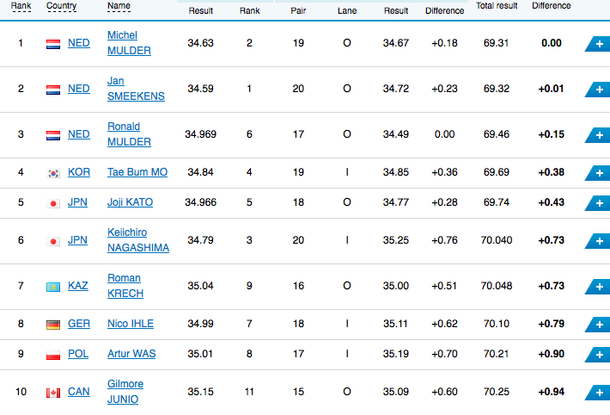Screen dimensions: 610x415
Task: Click plus icon on Joji KATO row
Action: [598, 203]
